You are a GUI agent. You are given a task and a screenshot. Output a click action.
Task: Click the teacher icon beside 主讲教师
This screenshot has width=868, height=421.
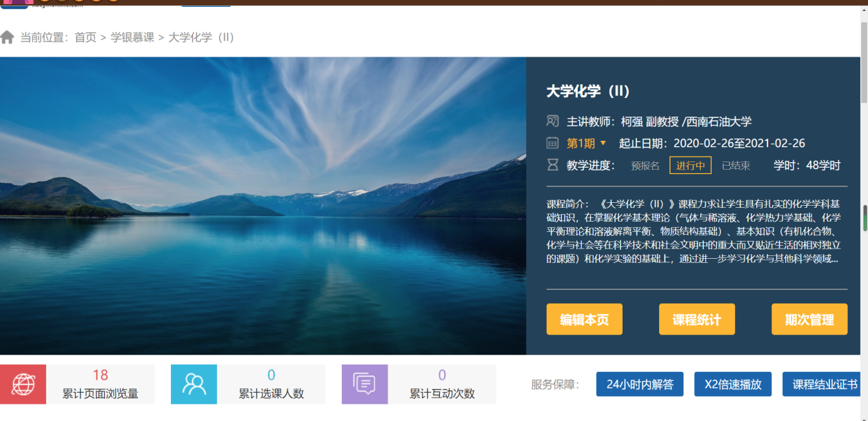point(552,121)
